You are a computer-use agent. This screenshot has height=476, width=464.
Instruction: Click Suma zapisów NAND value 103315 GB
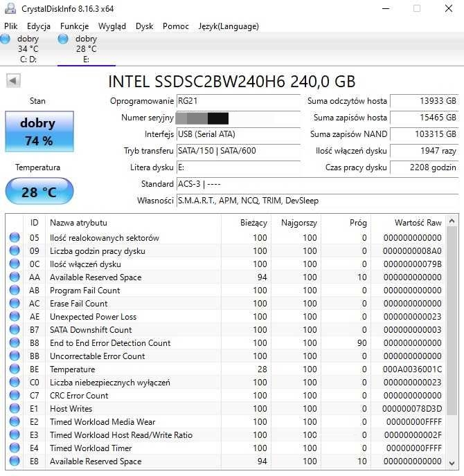(425, 134)
